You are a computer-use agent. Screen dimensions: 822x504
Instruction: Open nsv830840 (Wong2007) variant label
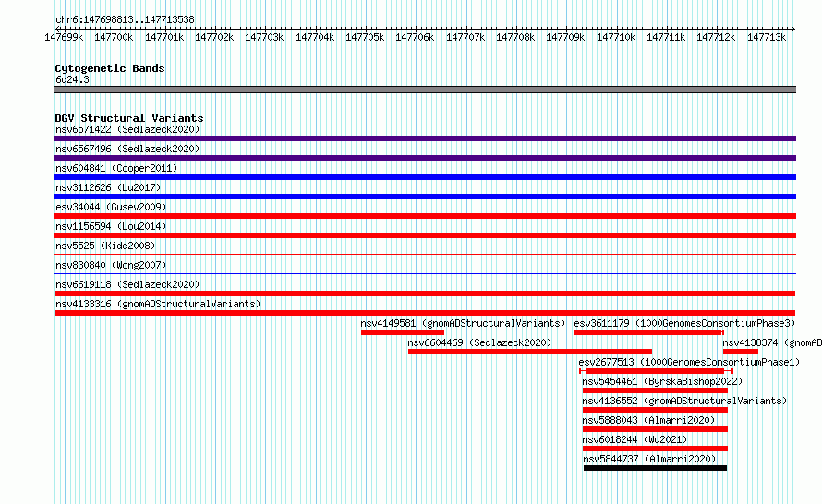(111, 265)
